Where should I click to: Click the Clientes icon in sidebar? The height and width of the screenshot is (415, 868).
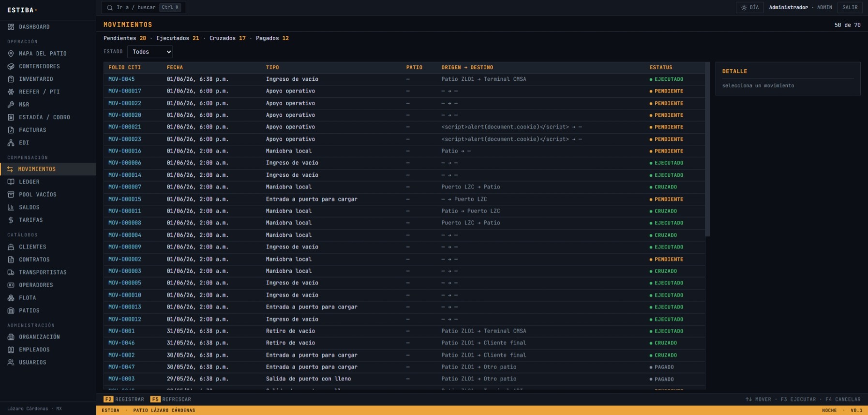[11, 247]
